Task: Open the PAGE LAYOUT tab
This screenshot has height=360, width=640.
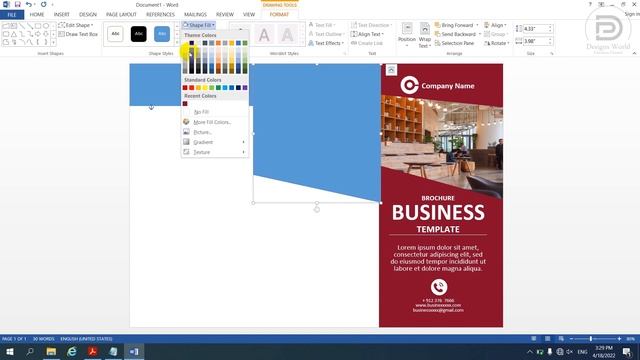Action: click(x=121, y=15)
